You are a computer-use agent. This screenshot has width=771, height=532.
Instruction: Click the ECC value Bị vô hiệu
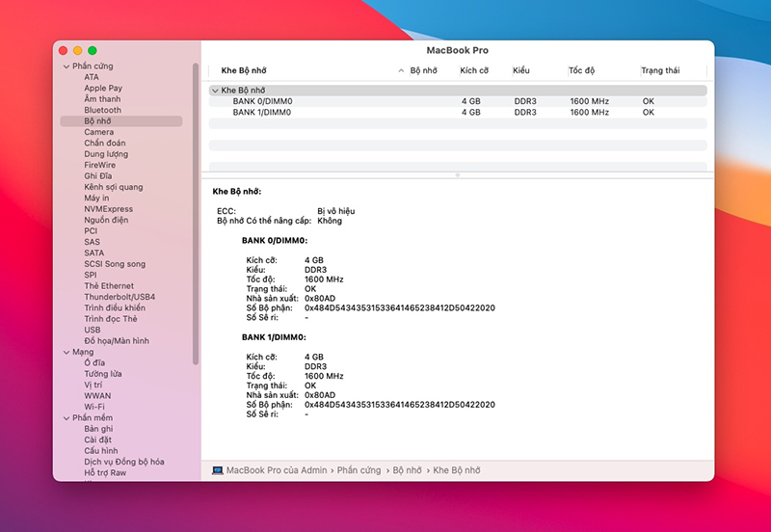click(x=335, y=211)
